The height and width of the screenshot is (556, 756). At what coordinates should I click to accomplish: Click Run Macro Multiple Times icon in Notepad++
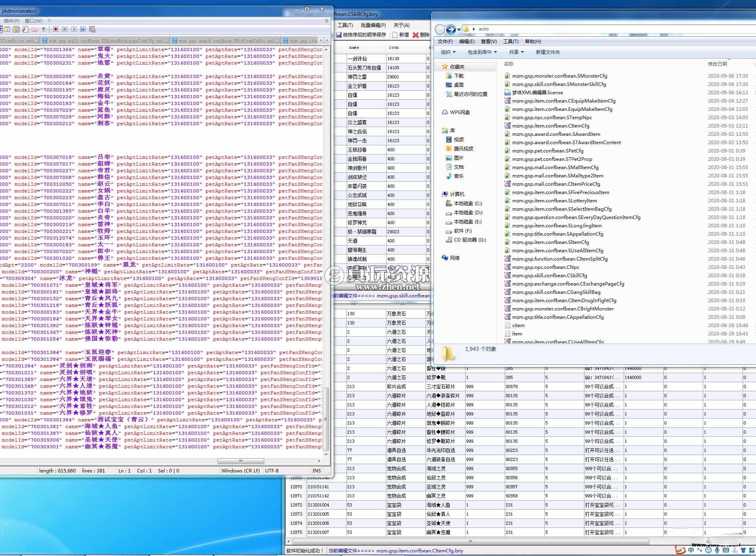[83, 29]
